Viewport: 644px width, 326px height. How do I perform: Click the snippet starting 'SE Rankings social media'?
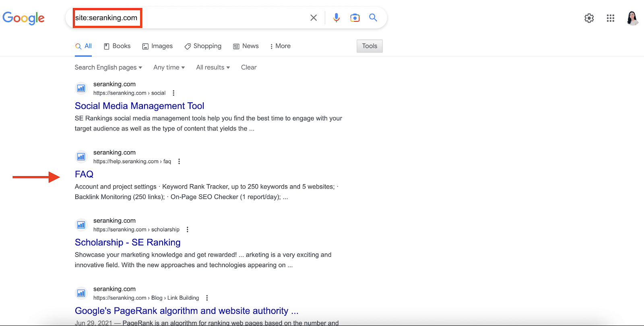(x=208, y=124)
